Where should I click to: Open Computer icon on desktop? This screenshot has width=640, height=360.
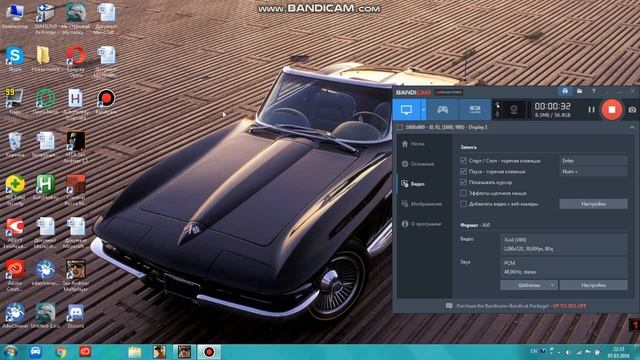tap(15, 16)
